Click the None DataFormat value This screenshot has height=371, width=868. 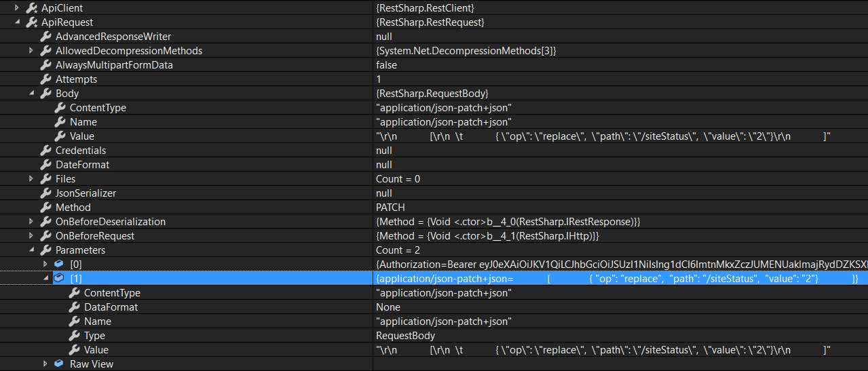[388, 307]
